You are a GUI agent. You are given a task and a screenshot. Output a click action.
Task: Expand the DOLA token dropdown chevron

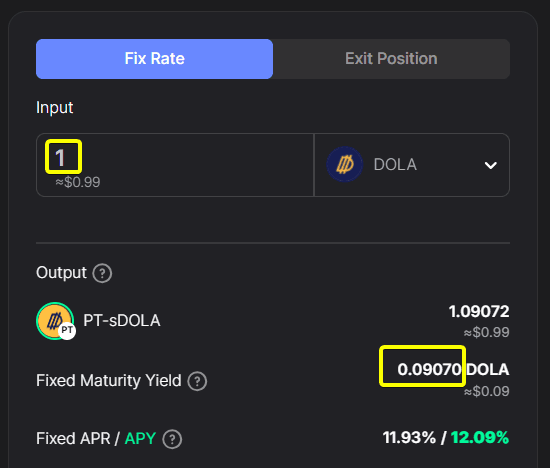490,165
